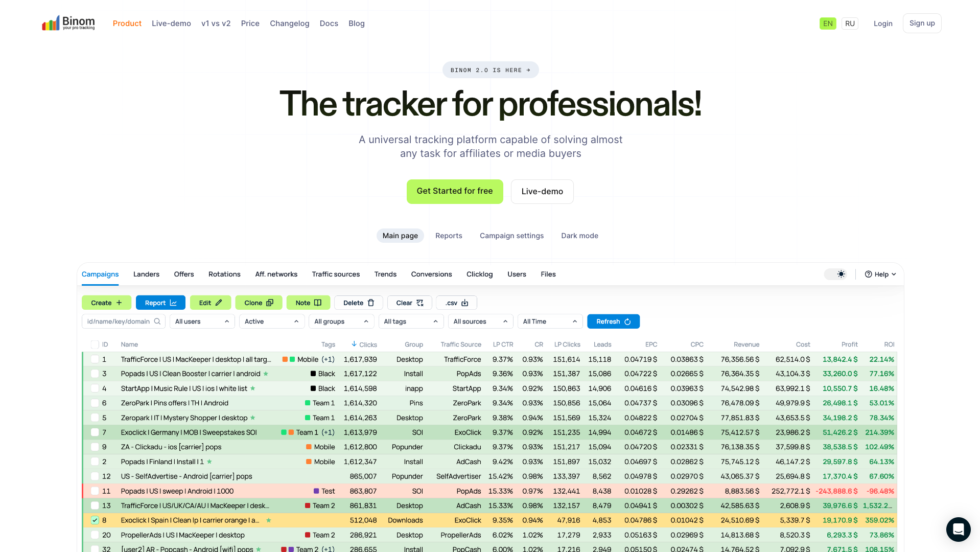Open the All Time date dropdown

549,321
